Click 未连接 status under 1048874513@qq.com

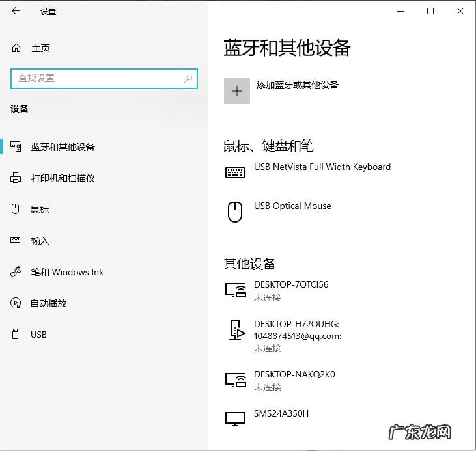click(268, 348)
